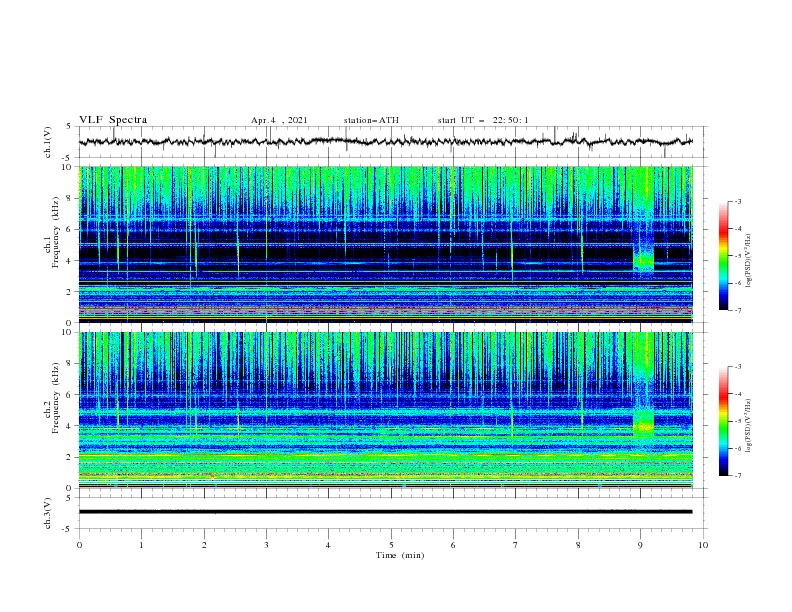Click the ch.1 voltage waveform trace

386,142
